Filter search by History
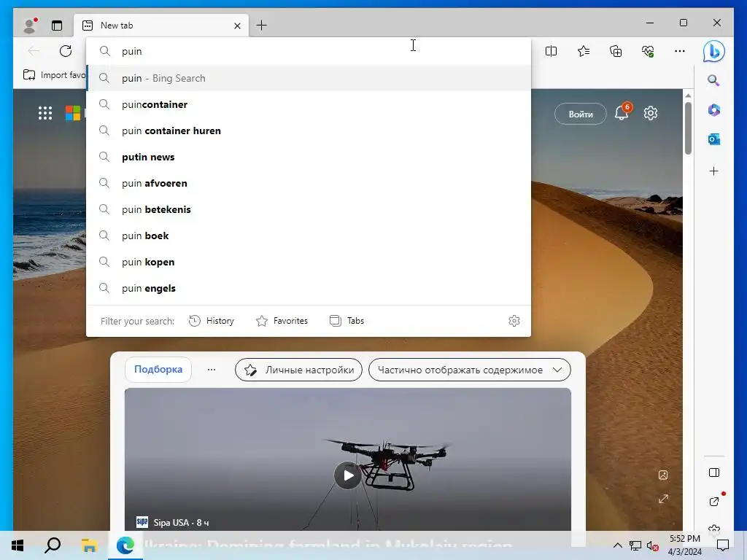Screen dimensions: 747x560 point(212,321)
